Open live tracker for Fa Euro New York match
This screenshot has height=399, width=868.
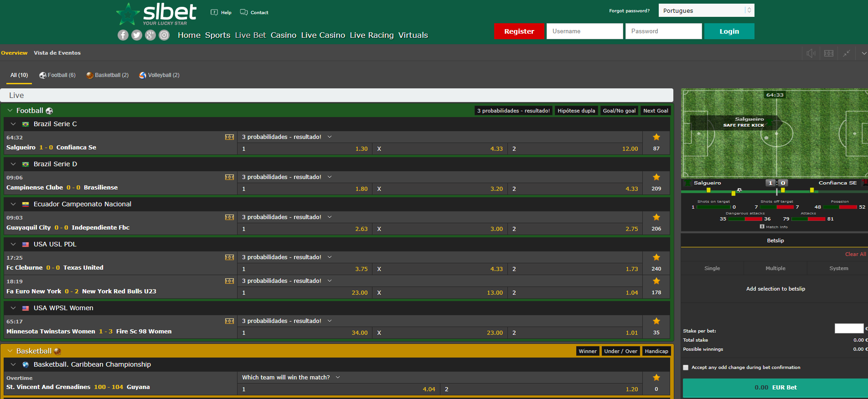click(x=229, y=281)
